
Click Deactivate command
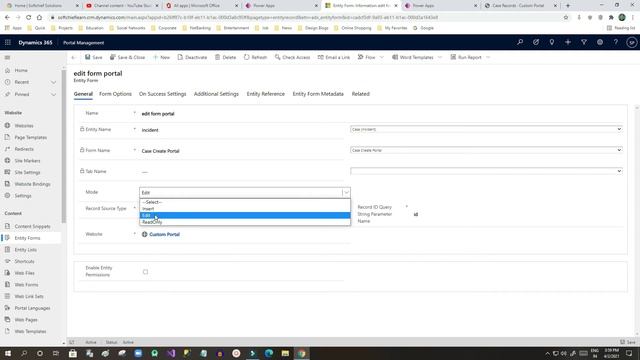point(192,58)
